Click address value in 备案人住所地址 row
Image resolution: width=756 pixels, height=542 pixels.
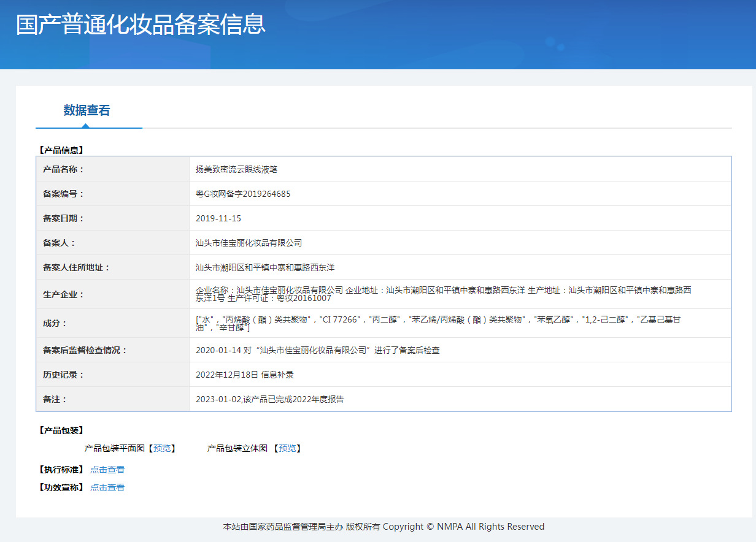(265, 267)
